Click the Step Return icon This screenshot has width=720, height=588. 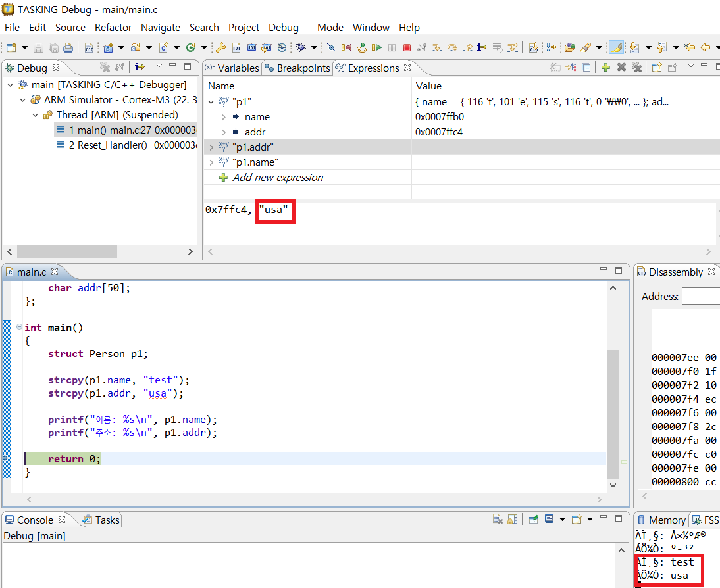click(x=467, y=47)
